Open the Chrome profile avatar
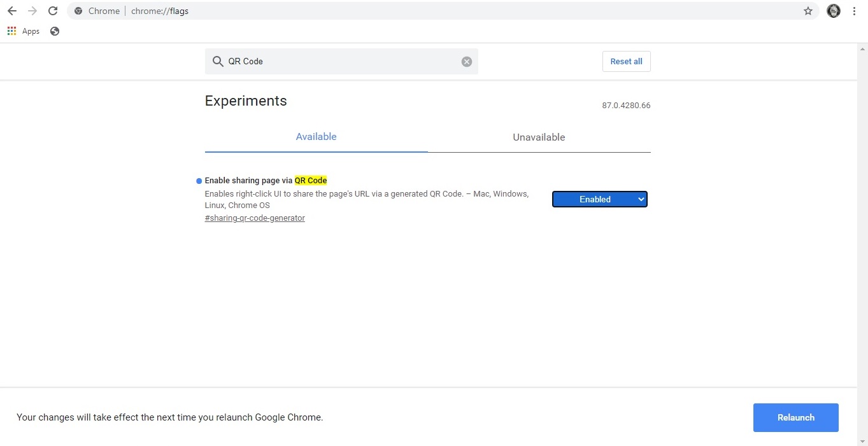868x446 pixels. click(833, 11)
